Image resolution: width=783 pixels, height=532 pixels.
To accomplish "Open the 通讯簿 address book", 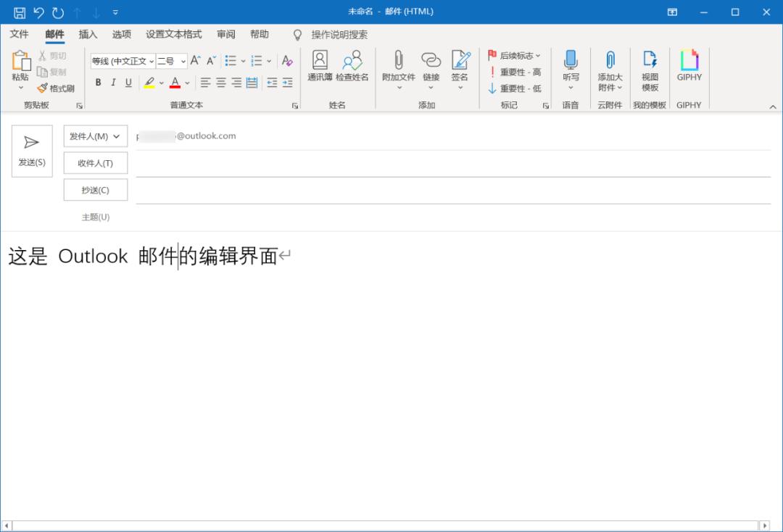I will point(319,70).
